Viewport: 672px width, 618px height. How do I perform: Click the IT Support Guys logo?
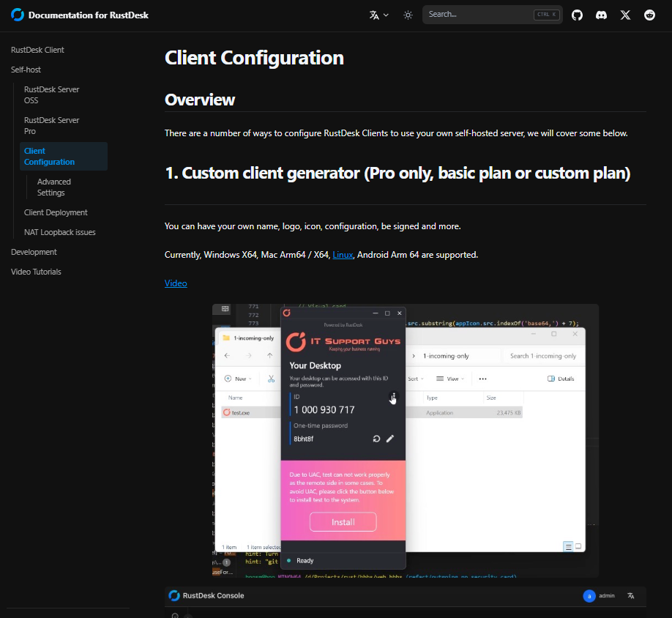(x=343, y=341)
